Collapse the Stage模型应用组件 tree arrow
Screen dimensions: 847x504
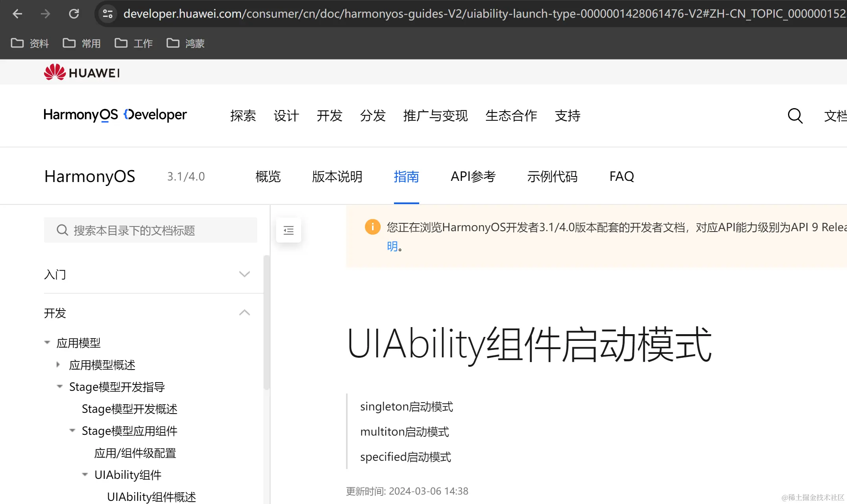pos(72,430)
